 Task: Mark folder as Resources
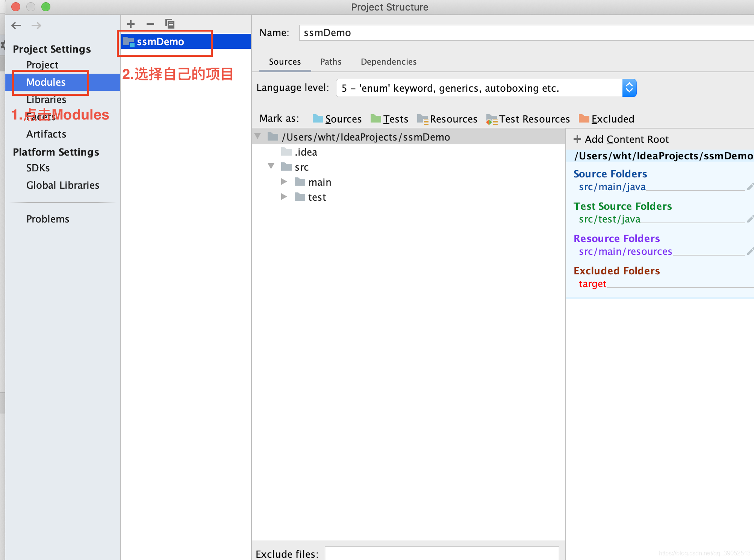(x=447, y=119)
